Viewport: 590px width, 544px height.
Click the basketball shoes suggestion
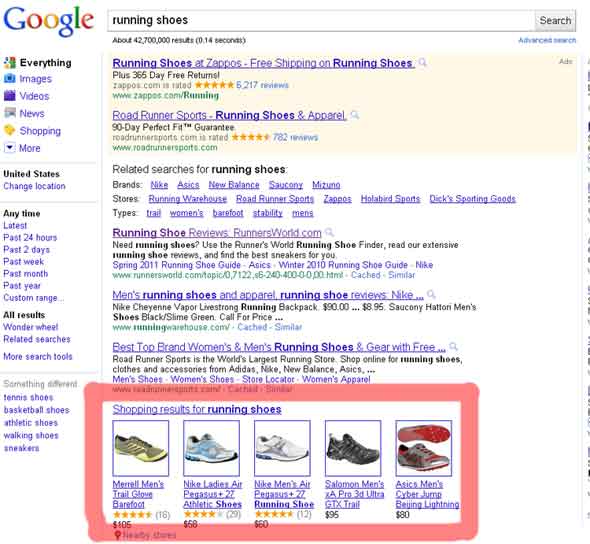pos(36,410)
